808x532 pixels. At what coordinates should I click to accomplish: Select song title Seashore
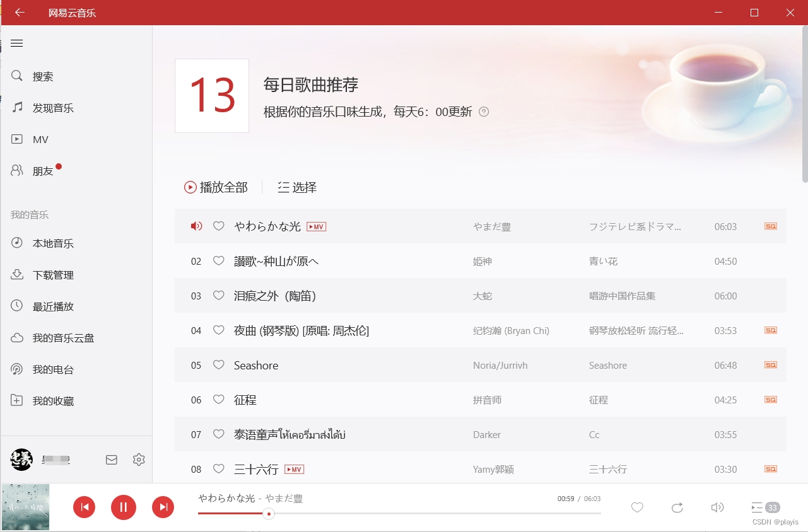[256, 365]
